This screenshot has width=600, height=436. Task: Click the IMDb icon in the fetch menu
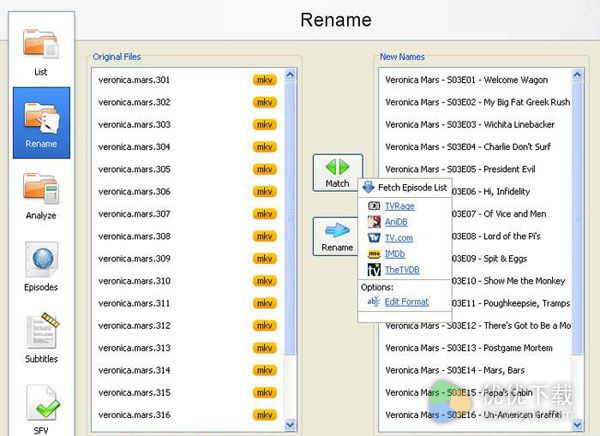click(374, 254)
